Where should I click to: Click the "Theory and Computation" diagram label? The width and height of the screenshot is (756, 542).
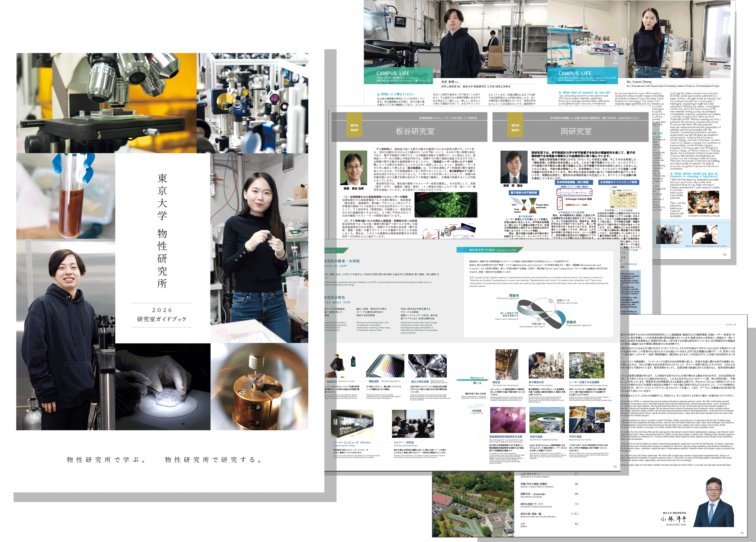pyautogui.click(x=507, y=316)
